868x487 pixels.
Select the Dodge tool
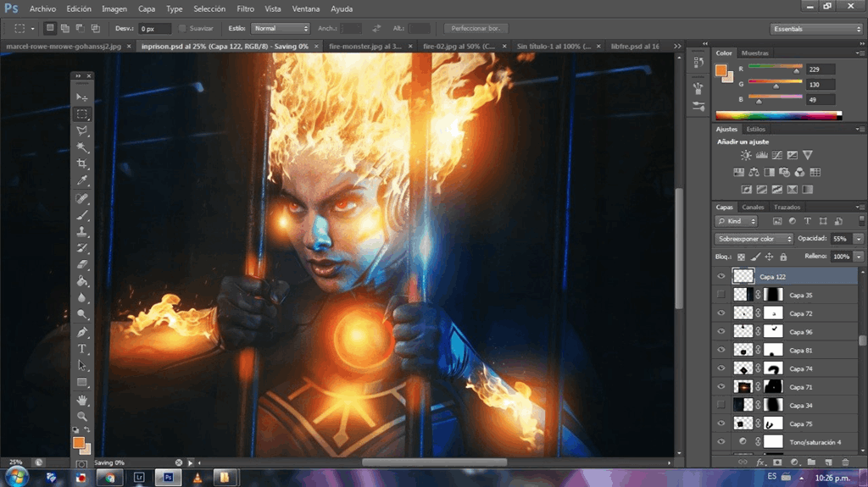82,314
